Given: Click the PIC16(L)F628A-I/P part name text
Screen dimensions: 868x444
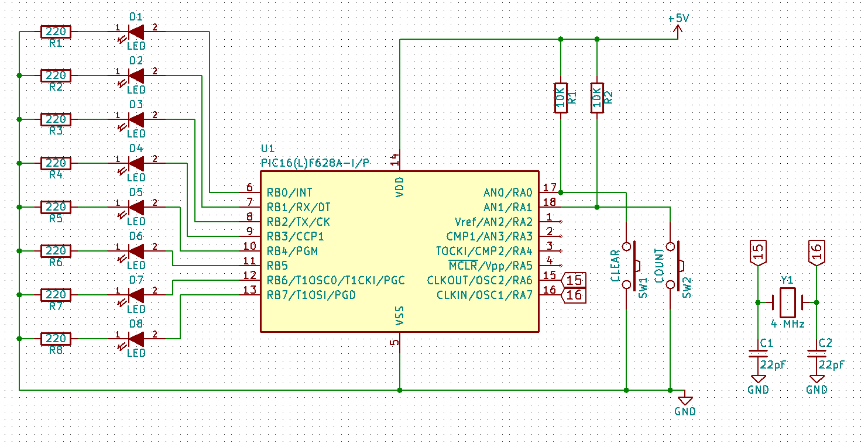Looking at the screenshot, I should point(315,163).
